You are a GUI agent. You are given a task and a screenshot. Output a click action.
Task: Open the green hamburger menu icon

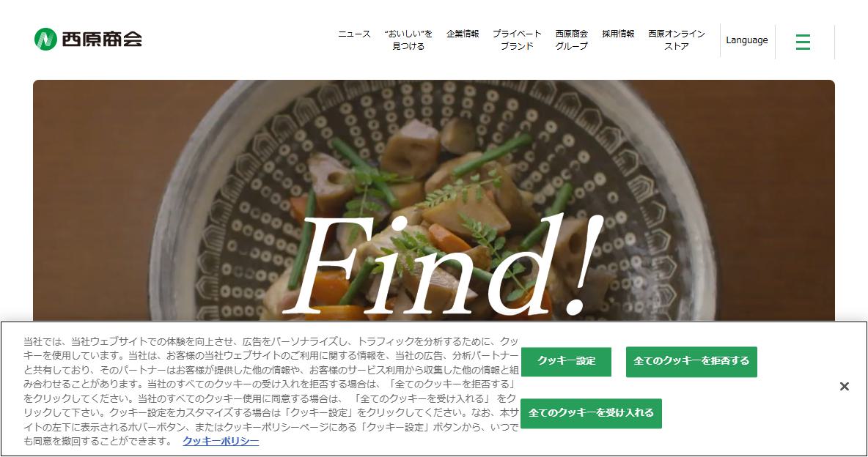(803, 42)
